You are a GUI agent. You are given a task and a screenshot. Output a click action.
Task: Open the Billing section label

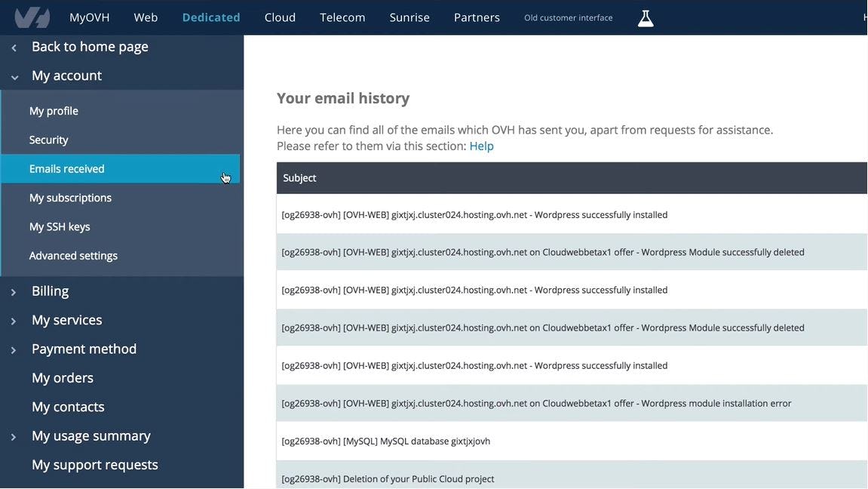coord(50,291)
